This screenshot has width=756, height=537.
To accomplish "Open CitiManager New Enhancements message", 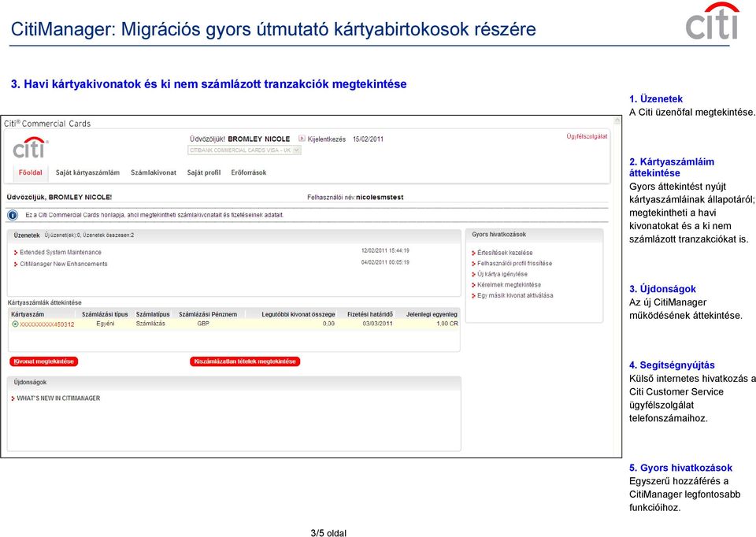I will point(63,264).
